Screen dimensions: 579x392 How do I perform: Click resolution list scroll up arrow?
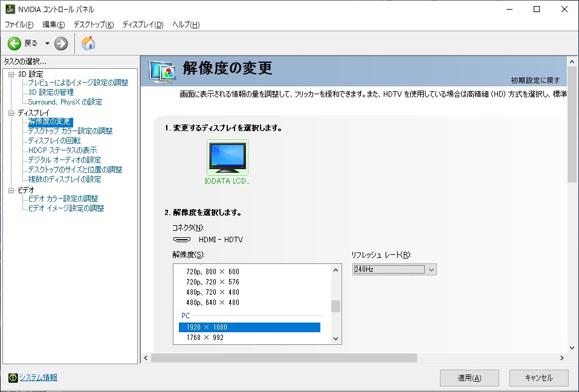pyautogui.click(x=335, y=270)
